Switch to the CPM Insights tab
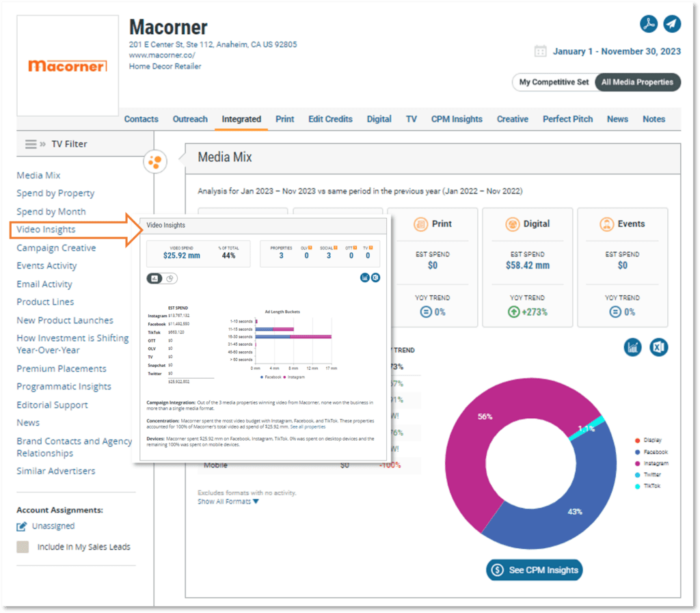Viewport: 700px width, 613px height. coord(457,119)
